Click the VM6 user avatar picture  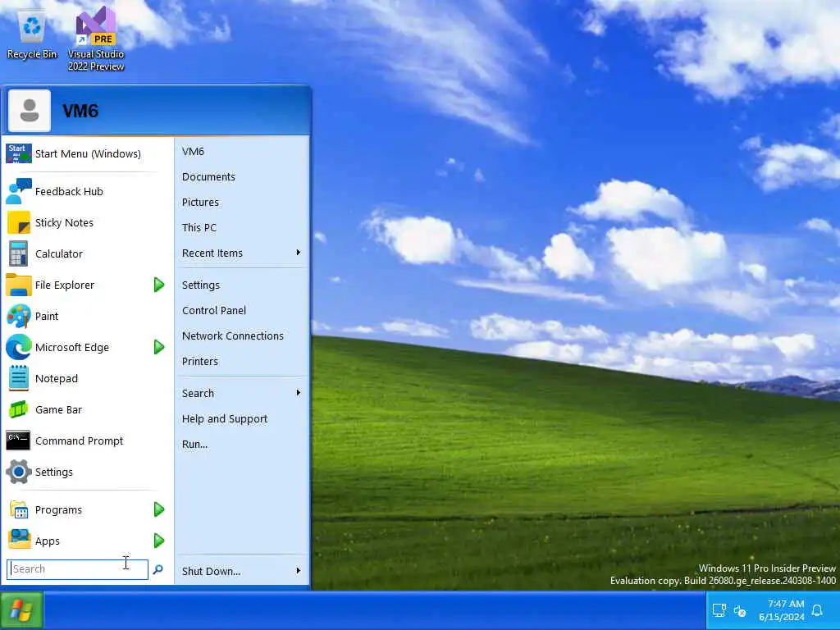30,111
